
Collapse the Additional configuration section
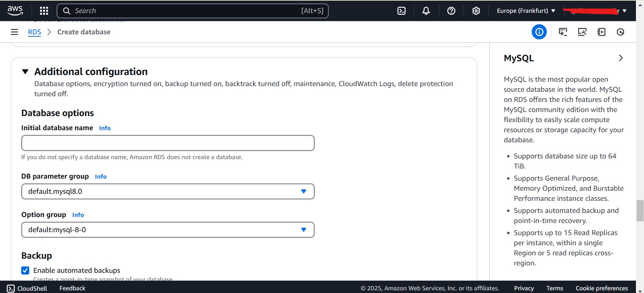coord(25,72)
